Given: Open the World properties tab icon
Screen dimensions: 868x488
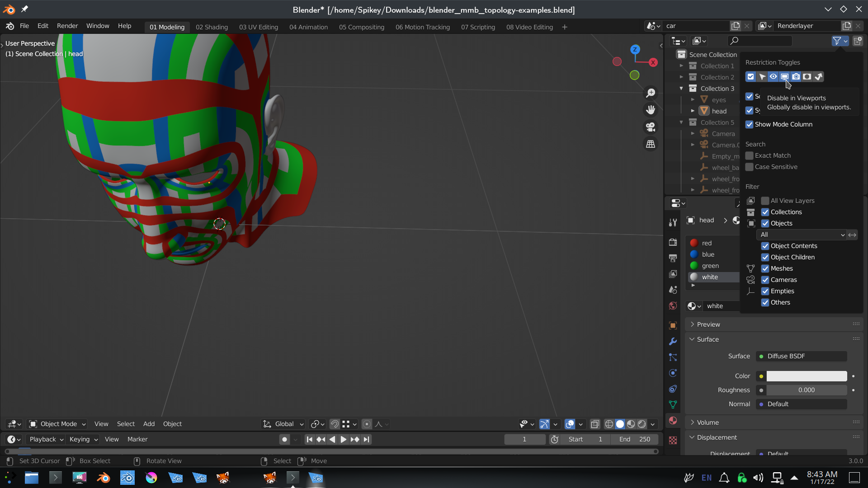Looking at the screenshot, I should (673, 306).
